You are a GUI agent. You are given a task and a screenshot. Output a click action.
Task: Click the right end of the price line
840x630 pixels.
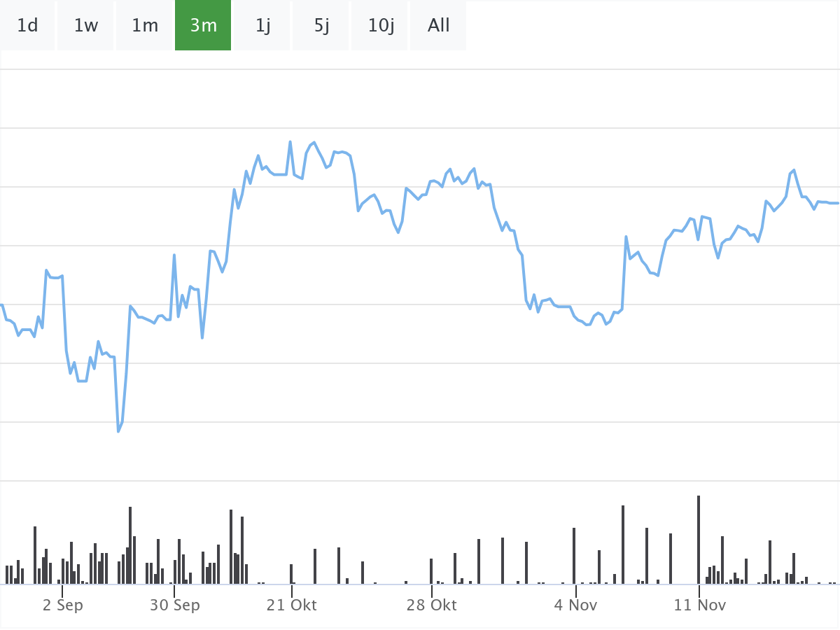[x=837, y=203]
